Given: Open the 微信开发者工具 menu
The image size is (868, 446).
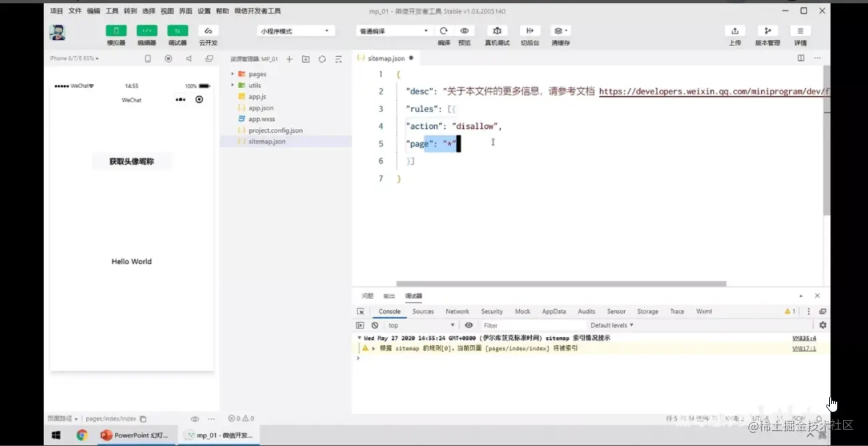Looking at the screenshot, I should [257, 11].
